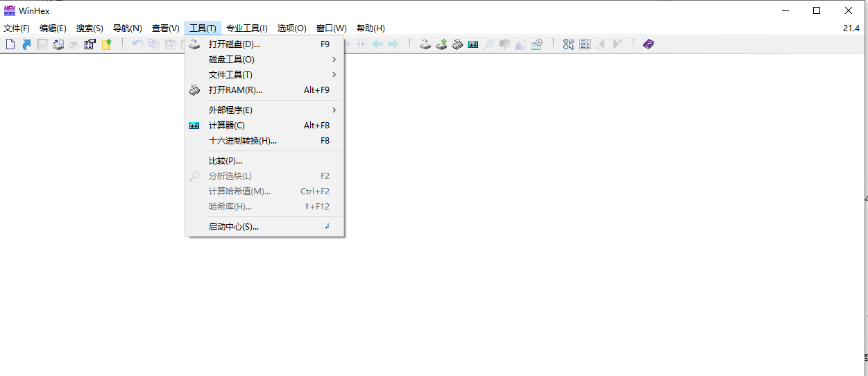The height and width of the screenshot is (376, 868).
Task: Click the grayed floppy disk Save icon
Action: pyautogui.click(x=42, y=44)
